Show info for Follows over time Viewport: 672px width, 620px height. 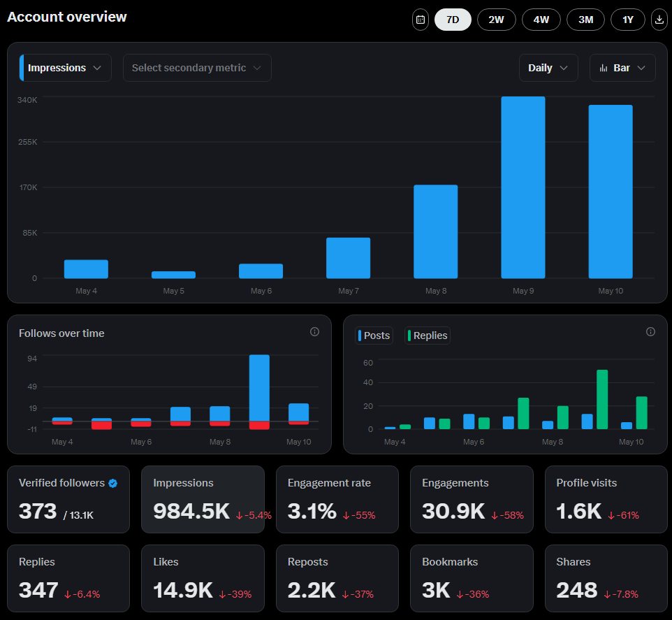click(314, 332)
